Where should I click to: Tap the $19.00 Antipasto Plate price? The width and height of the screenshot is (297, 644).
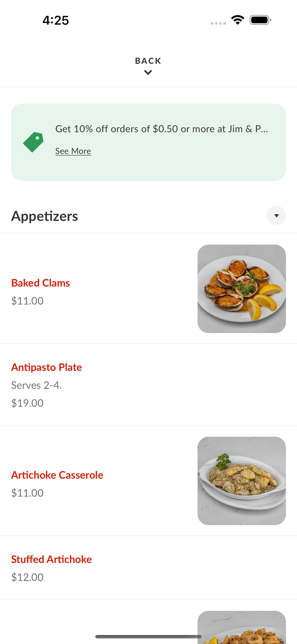27,403
